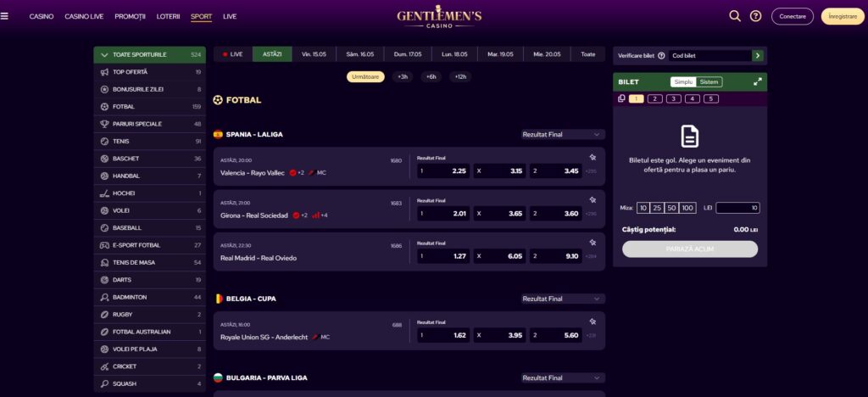Submit ticket code with green arrow button
The width and height of the screenshot is (868, 397).
pyautogui.click(x=757, y=56)
